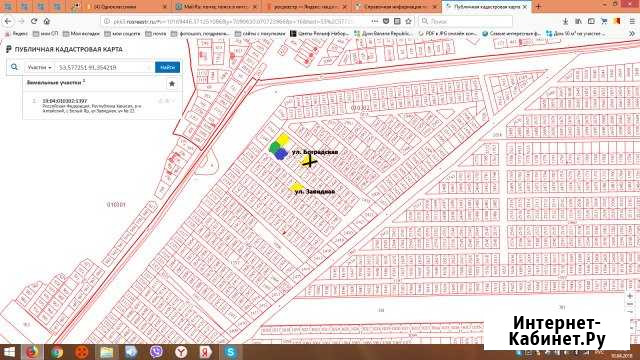Screen dimensions: 640x360
Task: Click the coordinates search input field
Action: [x=104, y=67]
